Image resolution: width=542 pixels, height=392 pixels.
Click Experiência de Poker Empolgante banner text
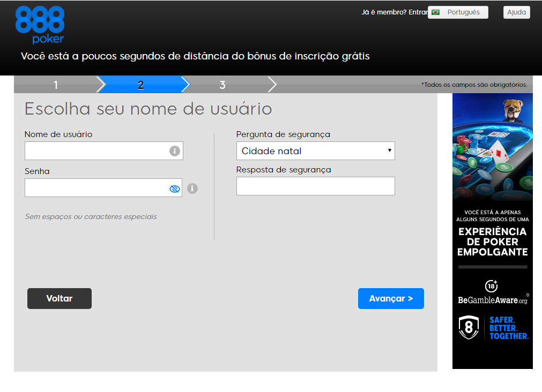click(x=493, y=242)
